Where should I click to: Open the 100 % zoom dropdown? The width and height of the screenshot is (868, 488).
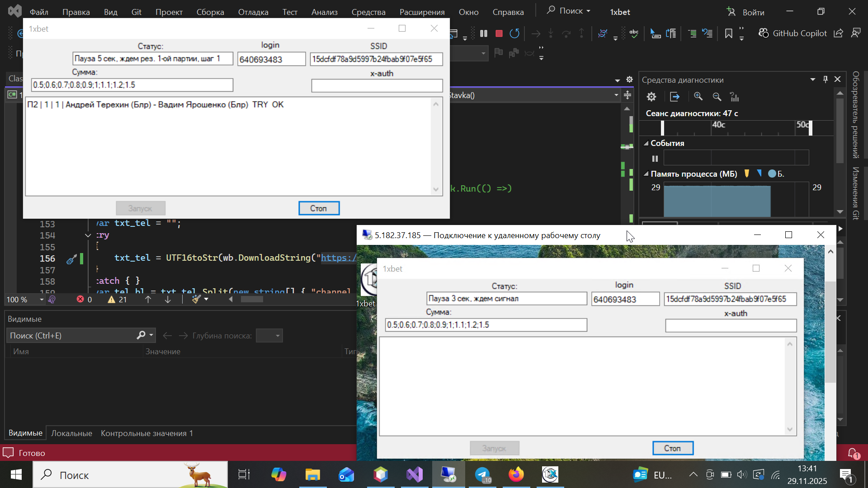(x=42, y=300)
